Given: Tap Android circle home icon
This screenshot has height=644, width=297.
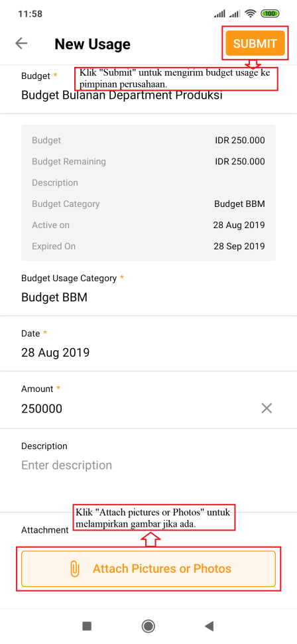Looking at the screenshot, I should pyautogui.click(x=148, y=626).
